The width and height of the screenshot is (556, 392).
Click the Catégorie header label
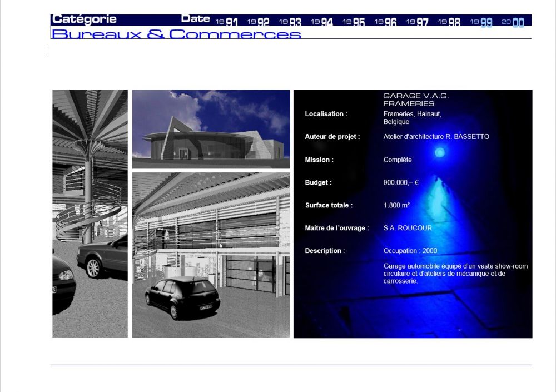[85, 19]
